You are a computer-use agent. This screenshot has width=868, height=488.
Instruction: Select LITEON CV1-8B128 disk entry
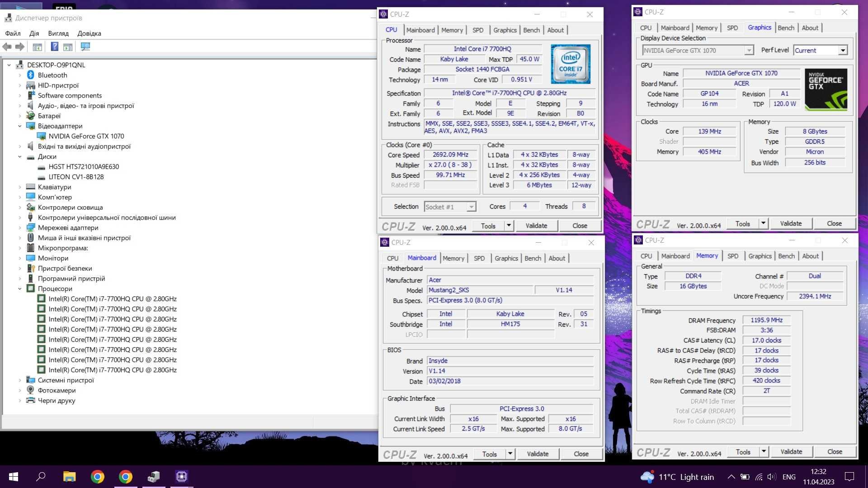76,177
